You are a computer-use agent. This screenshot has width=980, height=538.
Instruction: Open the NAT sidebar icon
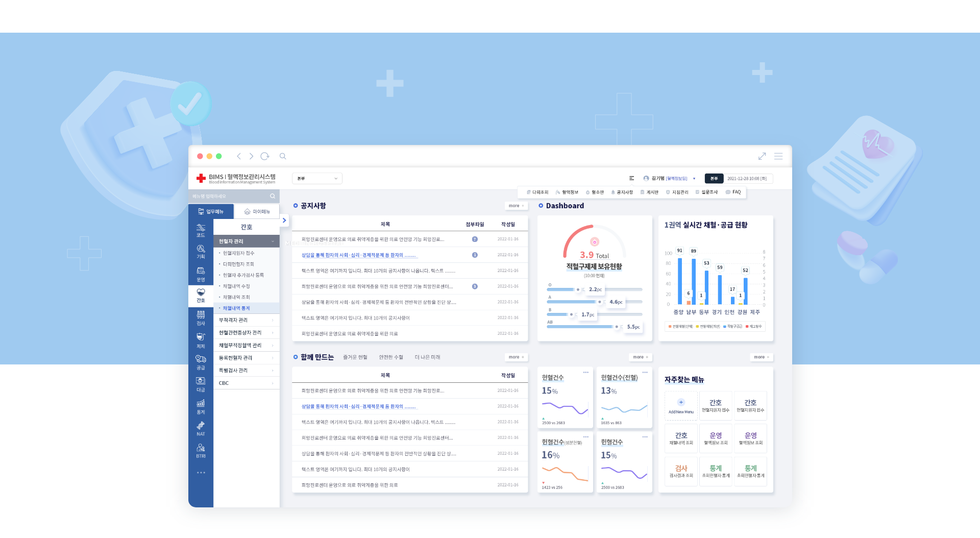click(x=201, y=428)
